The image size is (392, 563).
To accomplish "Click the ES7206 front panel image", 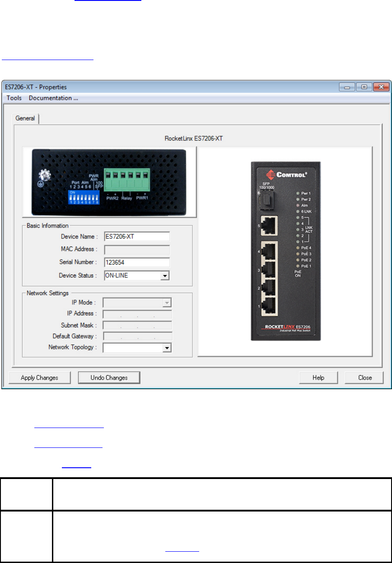I will [x=285, y=251].
